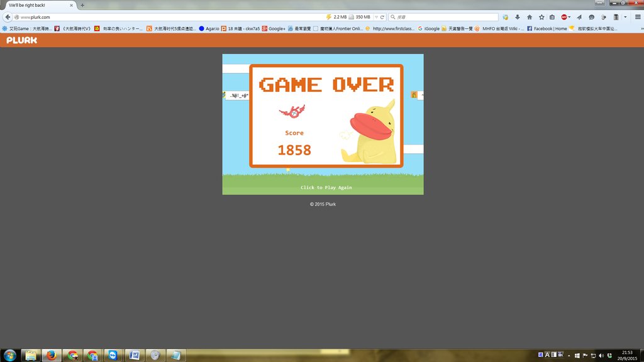Image resolution: width=644 pixels, height=362 pixels.
Task: Show the bookmarks list clipboard icon
Action: click(x=552, y=17)
